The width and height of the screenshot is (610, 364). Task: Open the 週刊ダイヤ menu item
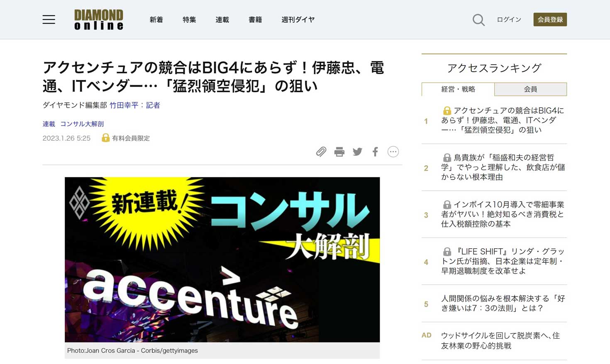pos(298,19)
